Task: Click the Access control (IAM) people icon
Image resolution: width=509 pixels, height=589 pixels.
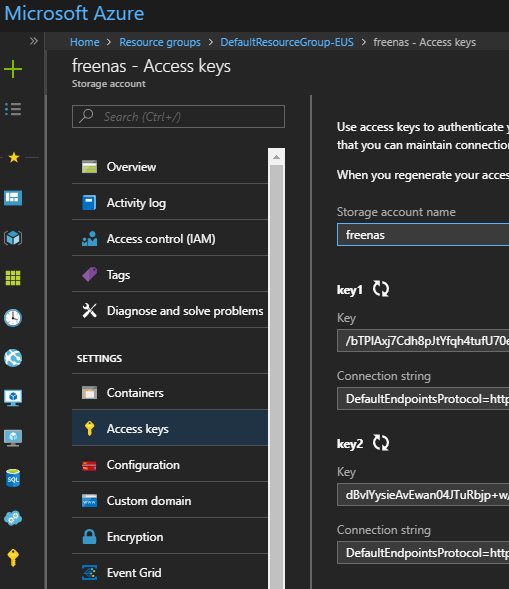Action: point(89,239)
